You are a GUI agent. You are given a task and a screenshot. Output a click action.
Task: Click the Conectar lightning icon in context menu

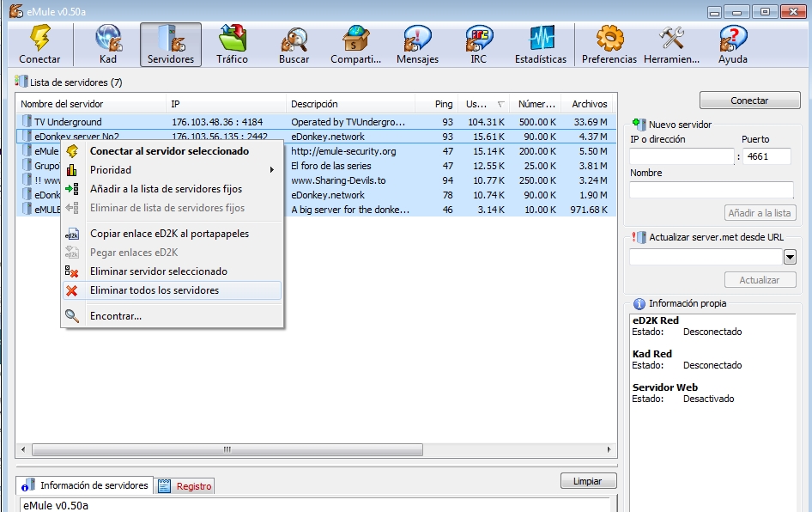pyautogui.click(x=72, y=151)
